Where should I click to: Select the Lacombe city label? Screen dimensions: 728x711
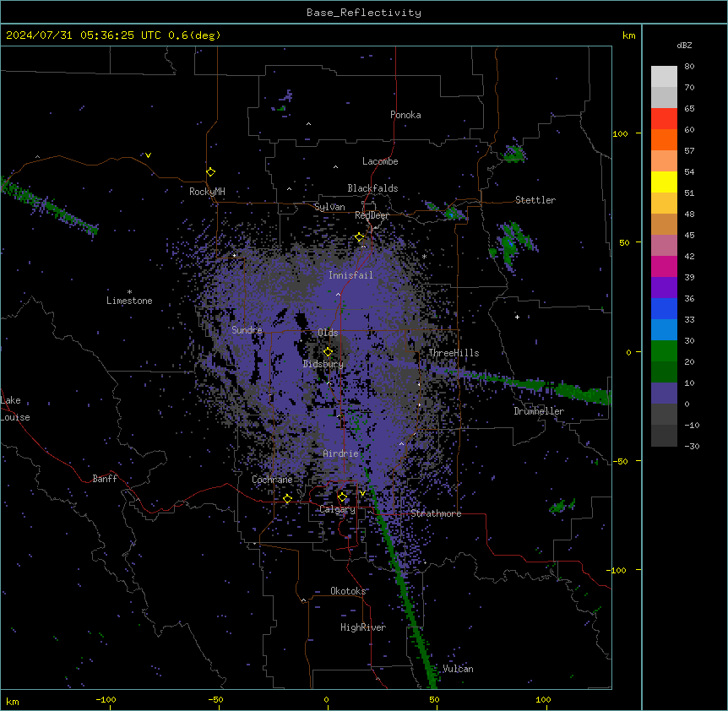[380, 161]
